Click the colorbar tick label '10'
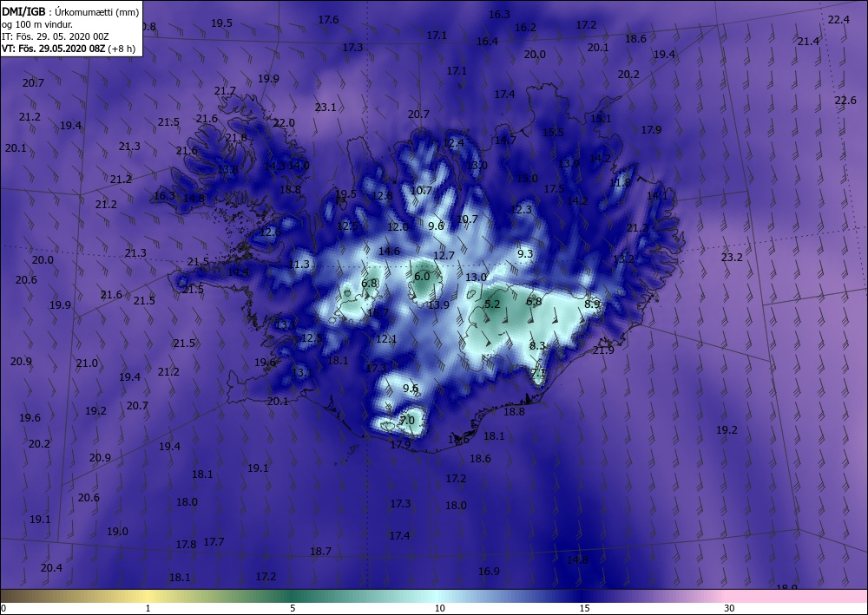 pos(439,608)
